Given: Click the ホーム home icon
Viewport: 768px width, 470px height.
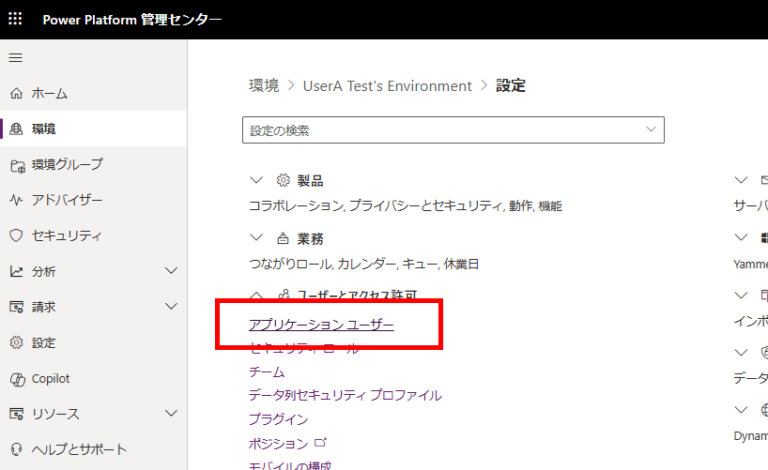Looking at the screenshot, I should [x=16, y=93].
